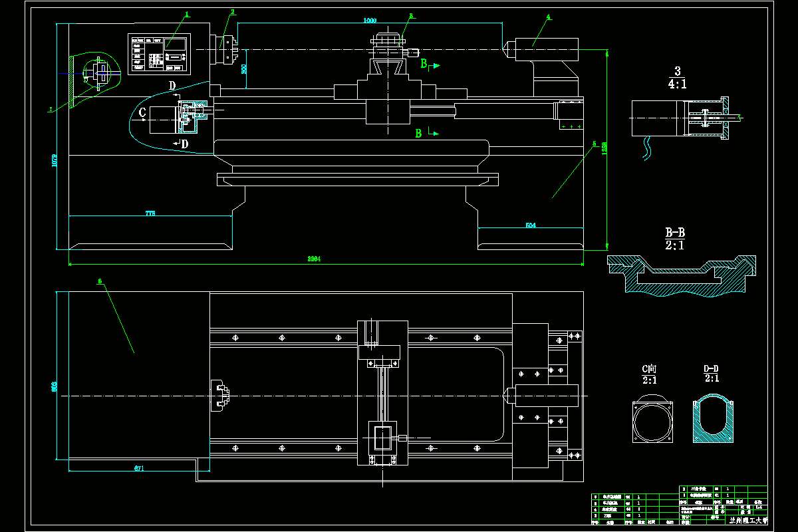Click the "4:1" scale under detail 3
798x532 pixels.
(678, 84)
